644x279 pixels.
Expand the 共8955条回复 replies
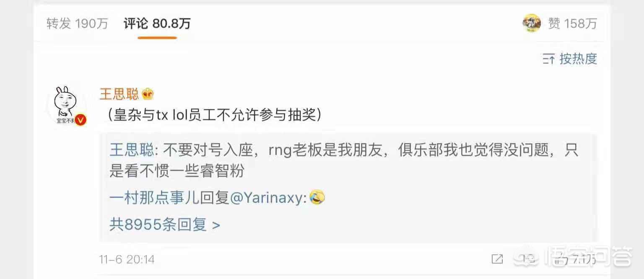(x=165, y=225)
